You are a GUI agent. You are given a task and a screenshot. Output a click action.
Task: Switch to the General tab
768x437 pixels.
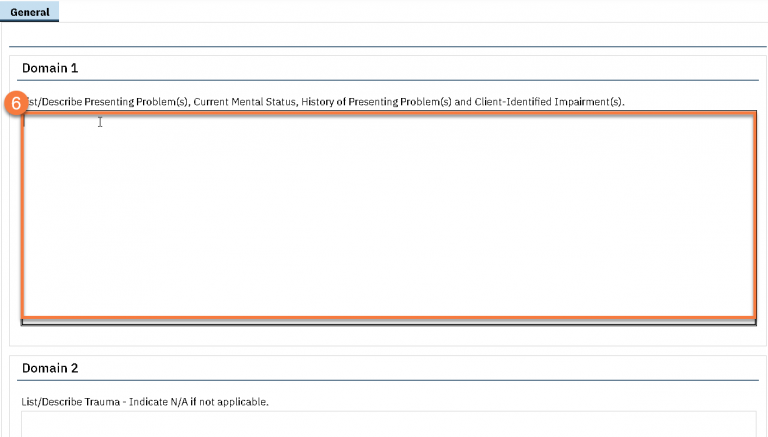29,12
